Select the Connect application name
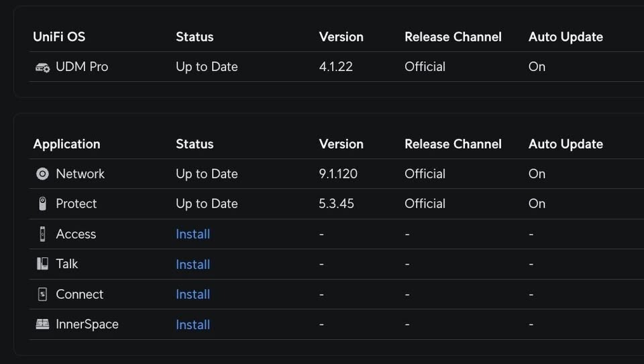The width and height of the screenshot is (644, 364). 79,294
